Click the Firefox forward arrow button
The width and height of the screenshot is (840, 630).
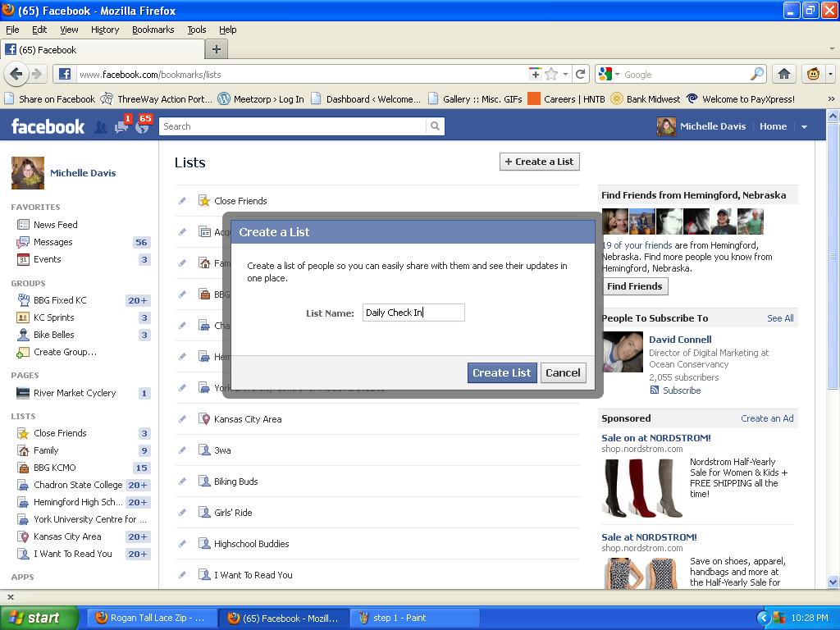(x=36, y=74)
